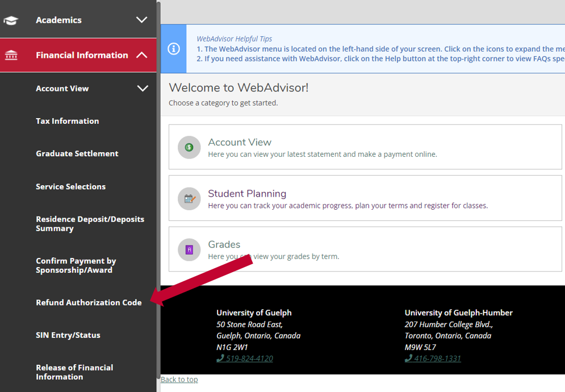565x392 pixels.
Task: Open the Service Selections page
Action: click(x=70, y=186)
